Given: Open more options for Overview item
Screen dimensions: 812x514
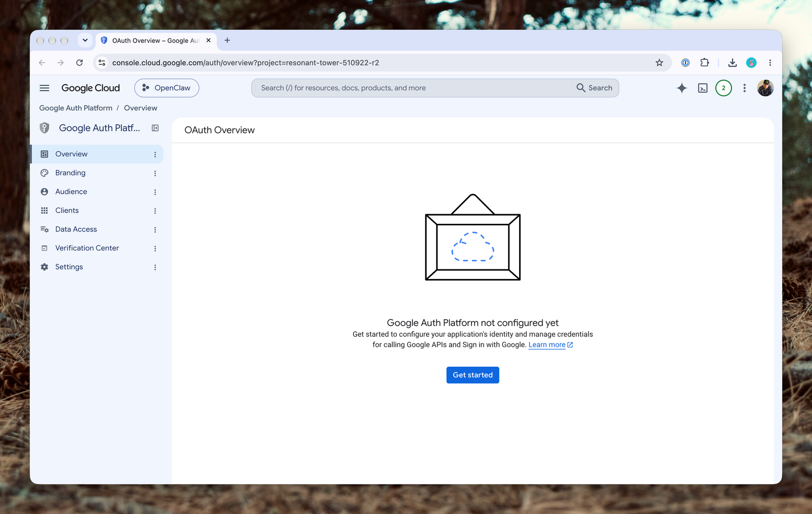Looking at the screenshot, I should (x=155, y=154).
